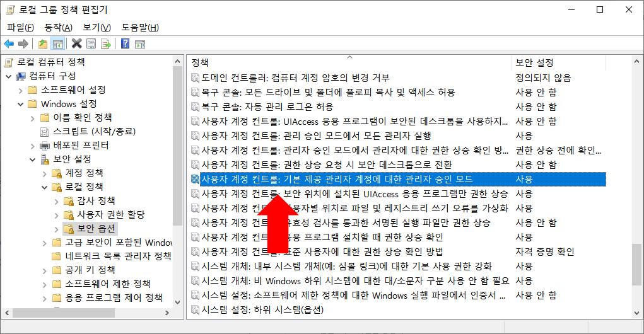The height and width of the screenshot is (334, 644).
Task: Click policy icon for 복구 콘솔: 자동 관리 로그온 허용
Action: pyautogui.click(x=195, y=107)
